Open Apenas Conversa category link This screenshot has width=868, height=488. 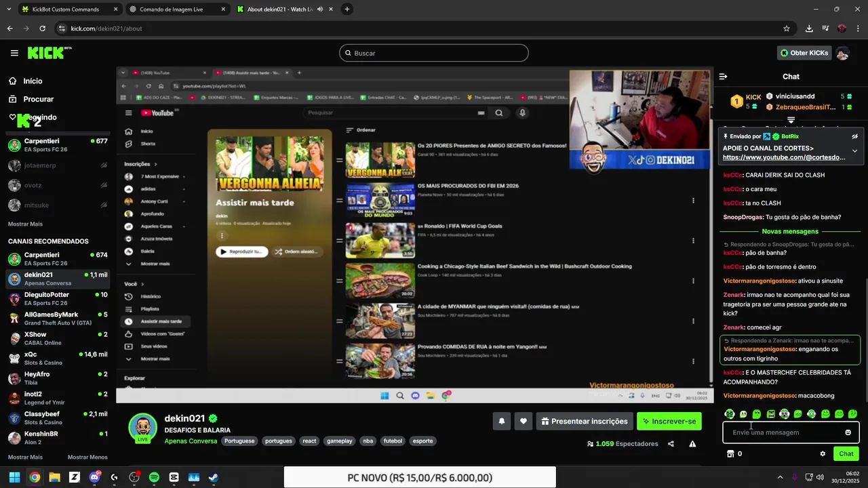point(191,441)
